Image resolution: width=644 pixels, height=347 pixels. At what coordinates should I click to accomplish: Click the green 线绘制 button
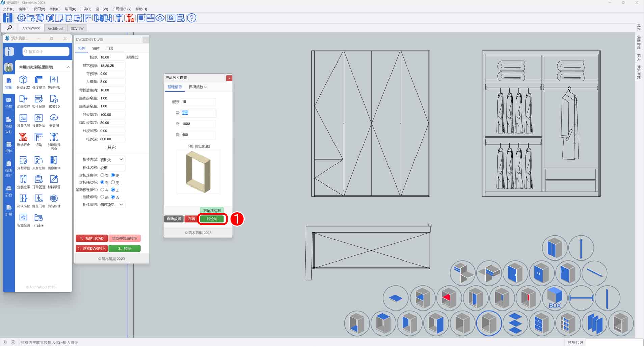[212, 219]
